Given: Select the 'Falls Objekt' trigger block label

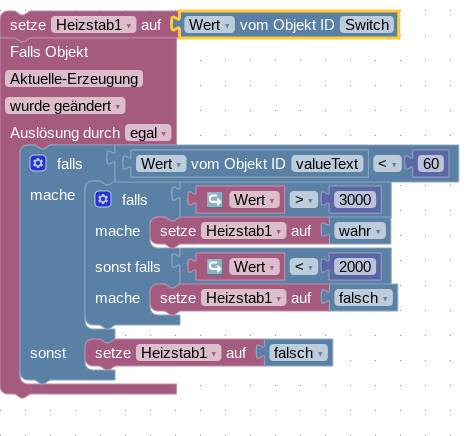Looking at the screenshot, I should coord(49,52).
